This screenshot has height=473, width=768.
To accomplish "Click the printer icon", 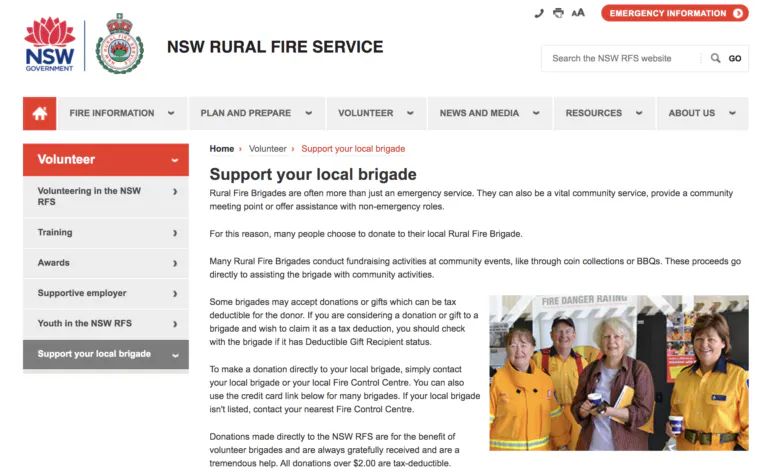I will pos(558,13).
